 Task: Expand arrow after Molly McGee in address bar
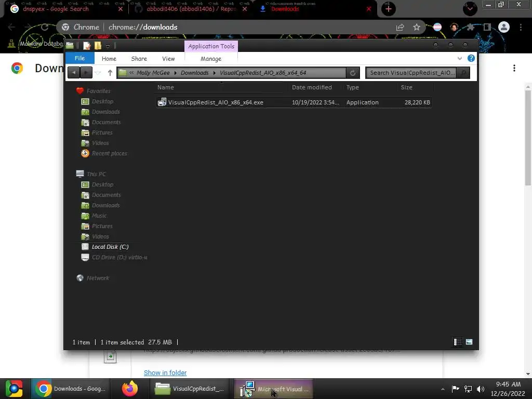click(176, 73)
